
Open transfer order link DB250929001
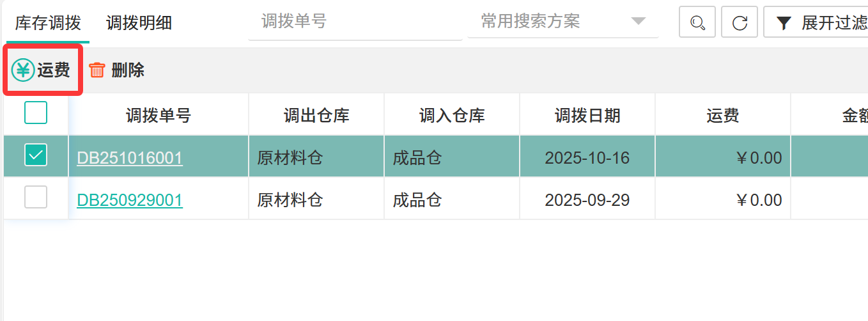point(130,200)
